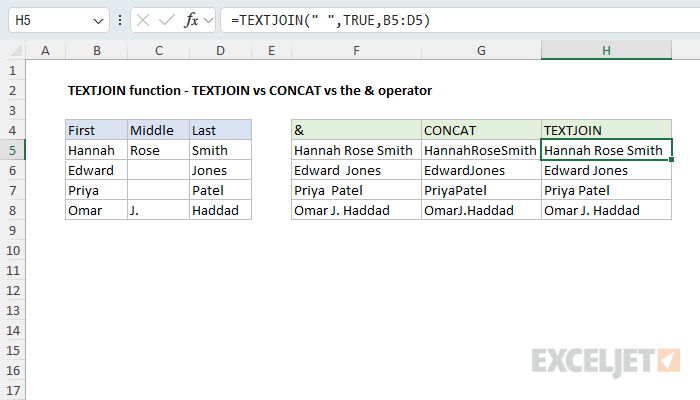The height and width of the screenshot is (400, 700).
Task: Select column E header
Action: pos(271,50)
